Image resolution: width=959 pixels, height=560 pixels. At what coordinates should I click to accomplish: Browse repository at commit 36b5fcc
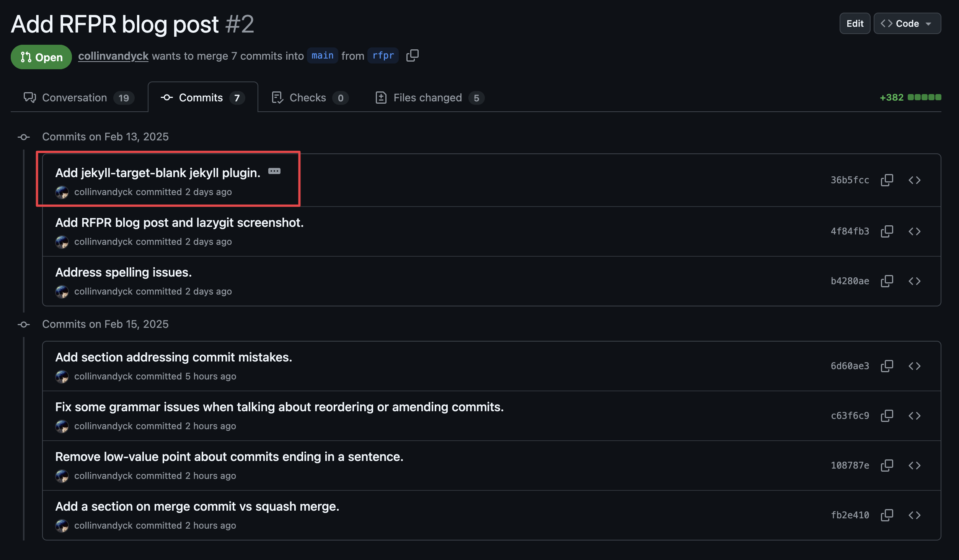click(914, 180)
